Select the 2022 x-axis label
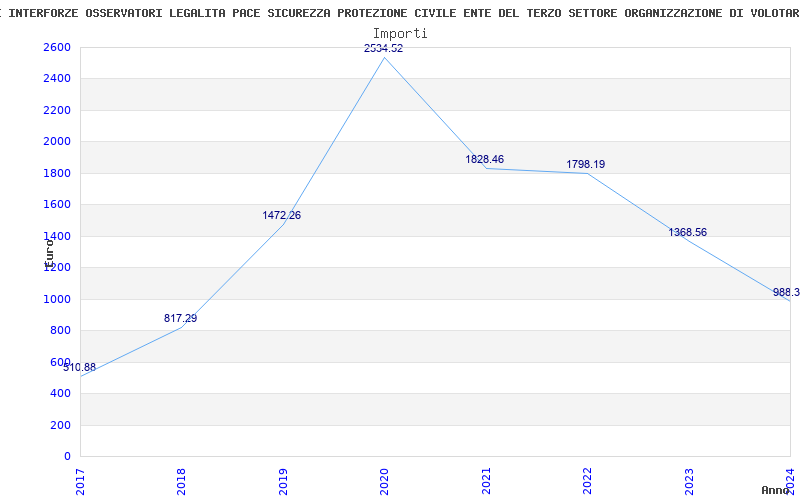This screenshot has height=500, width=800. pyautogui.click(x=587, y=481)
